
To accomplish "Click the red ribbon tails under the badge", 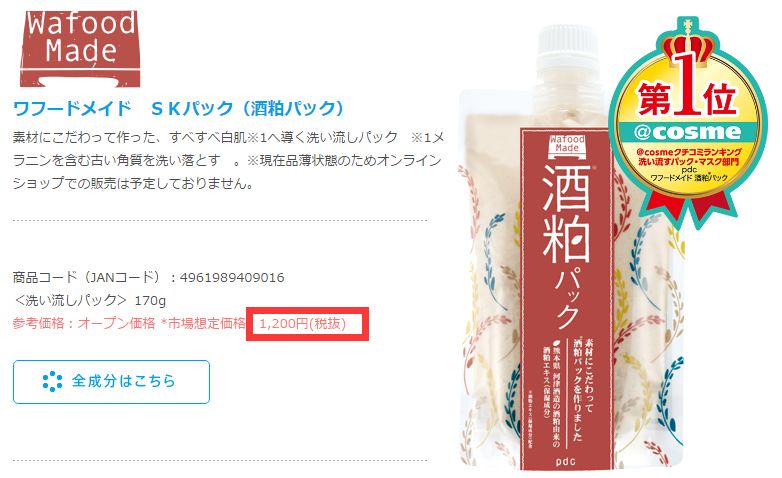I will click(689, 204).
